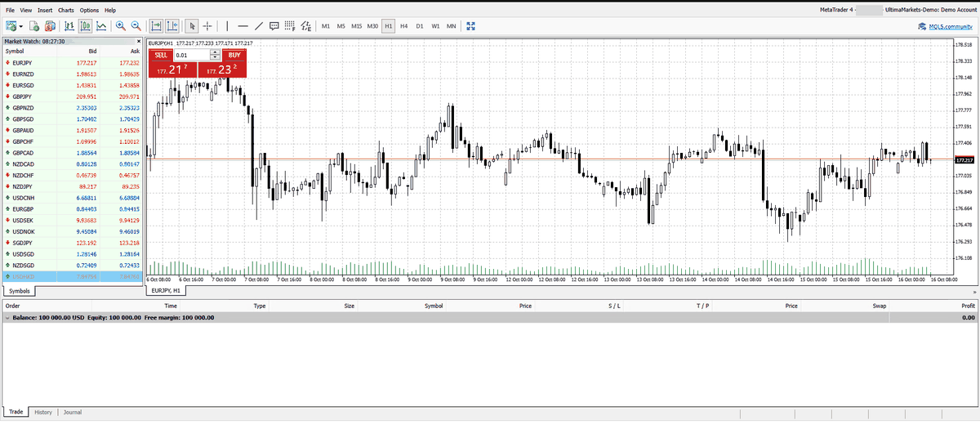980x425 pixels.
Task: Draw a horizontal line
Action: 243,26
